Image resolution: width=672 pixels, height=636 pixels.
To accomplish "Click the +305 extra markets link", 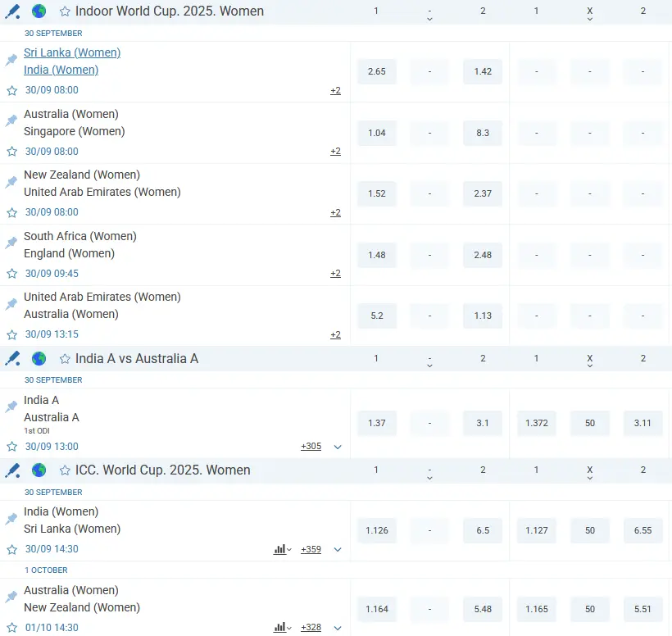I will 311,446.
